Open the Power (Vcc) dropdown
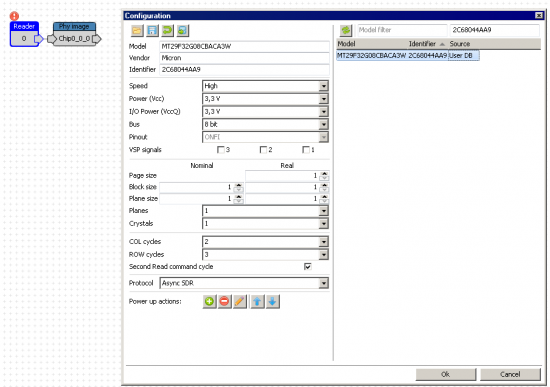The image size is (550, 387). pos(324,99)
